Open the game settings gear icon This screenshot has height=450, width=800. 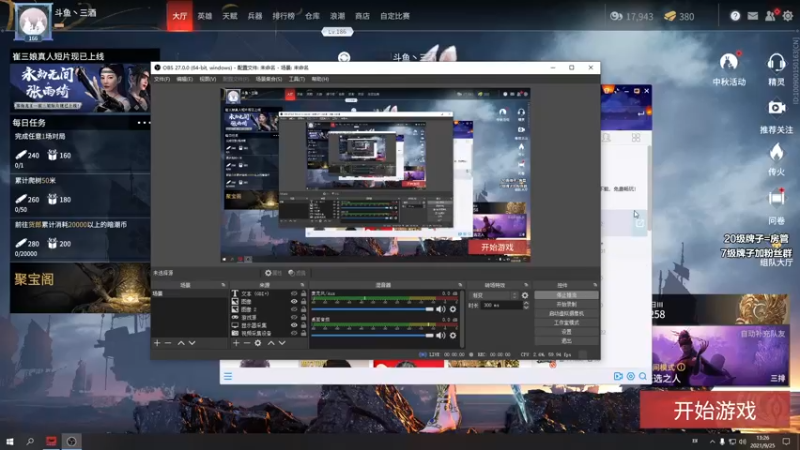tap(788, 16)
